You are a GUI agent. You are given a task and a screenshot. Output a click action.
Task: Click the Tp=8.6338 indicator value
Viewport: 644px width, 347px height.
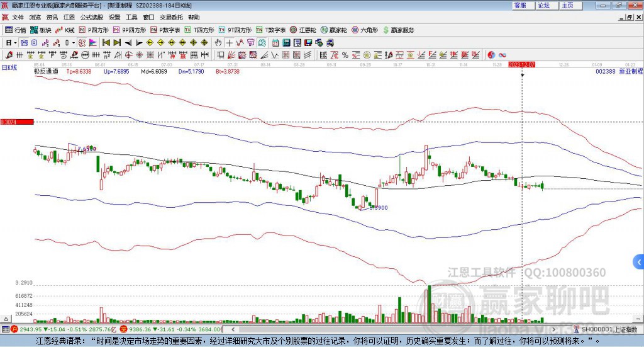pos(79,72)
